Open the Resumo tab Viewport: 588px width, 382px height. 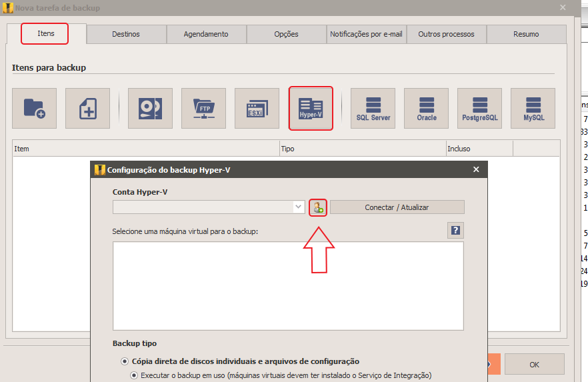pyautogui.click(x=526, y=34)
